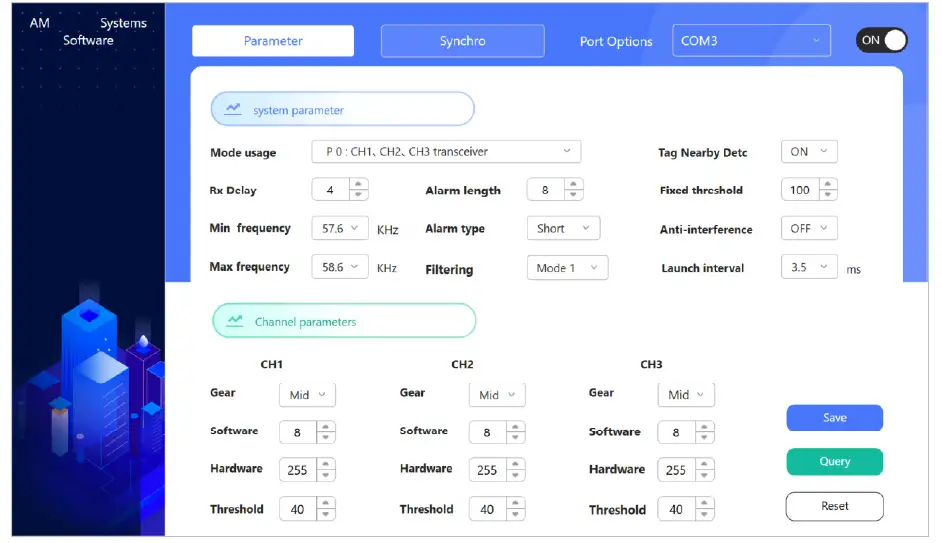Focus the CH2 Threshold input field

(x=488, y=509)
